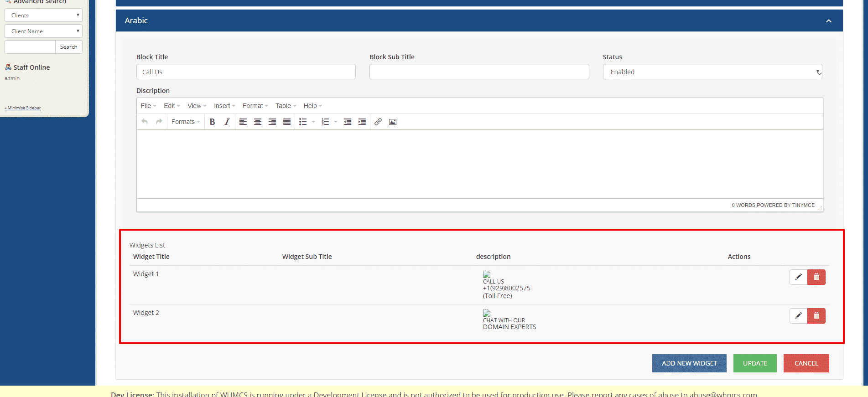
Task: Delete Widget 2 with trash icon
Action: click(x=816, y=316)
